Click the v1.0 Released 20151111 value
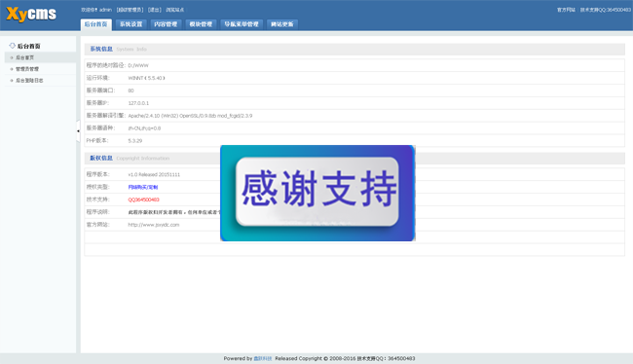Viewport: 633px width, 364px height. pyautogui.click(x=154, y=175)
